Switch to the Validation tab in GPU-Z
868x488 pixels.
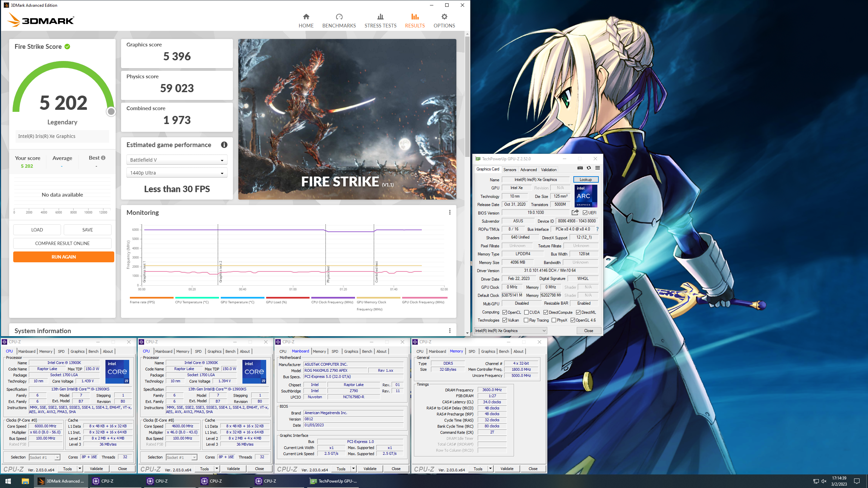tap(549, 169)
